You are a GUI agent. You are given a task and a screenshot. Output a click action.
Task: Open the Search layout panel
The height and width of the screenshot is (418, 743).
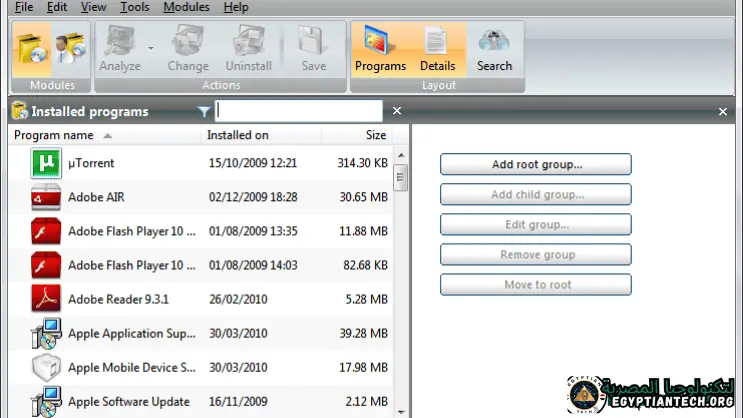click(494, 49)
